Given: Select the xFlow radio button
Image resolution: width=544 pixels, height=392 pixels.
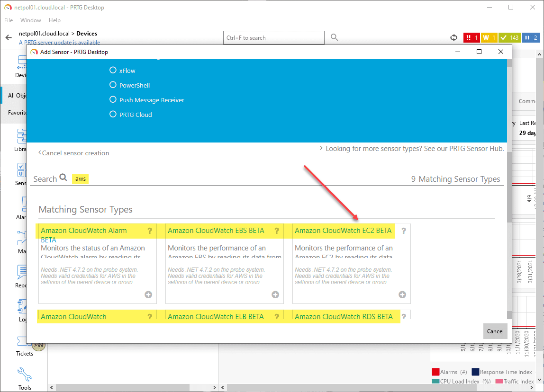Looking at the screenshot, I should coord(113,70).
